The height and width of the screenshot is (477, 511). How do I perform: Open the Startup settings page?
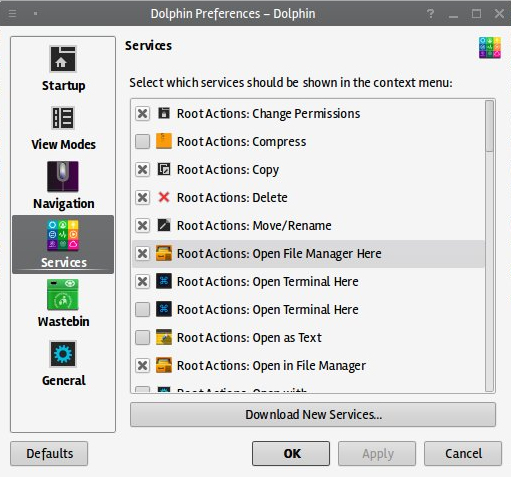63,69
